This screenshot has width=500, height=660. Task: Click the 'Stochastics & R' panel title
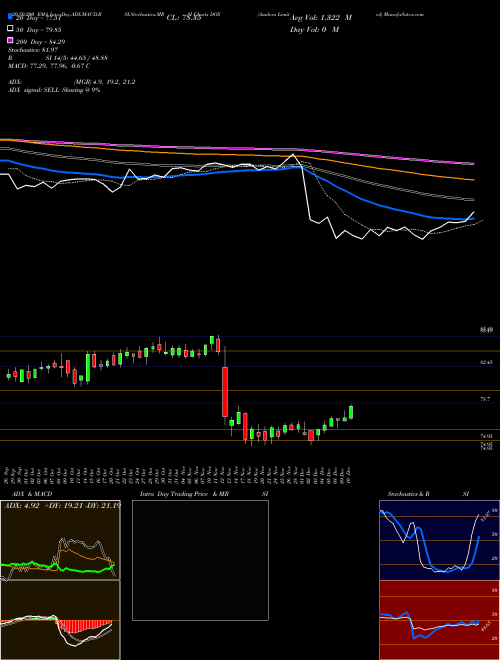(x=408, y=494)
